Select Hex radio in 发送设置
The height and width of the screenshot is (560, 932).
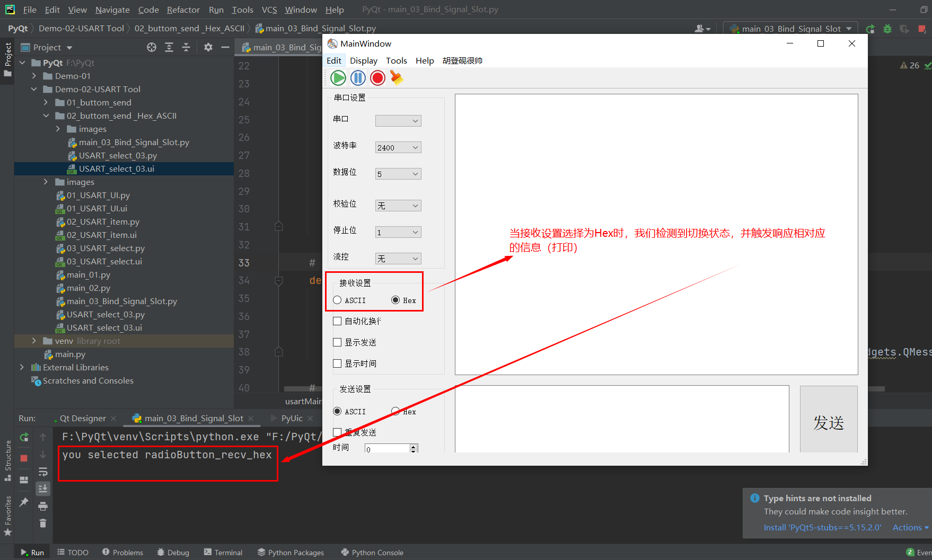[x=403, y=412]
